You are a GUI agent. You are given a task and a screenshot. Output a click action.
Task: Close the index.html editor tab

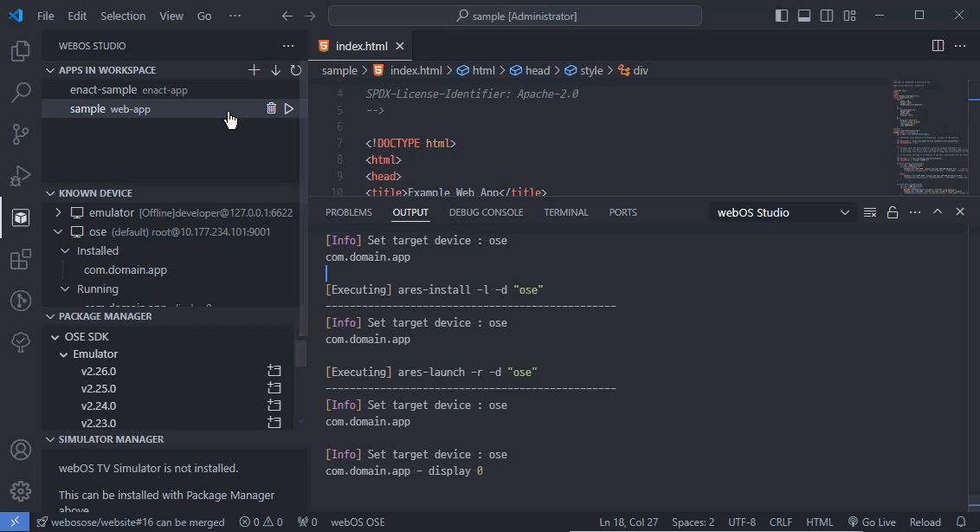[400, 46]
